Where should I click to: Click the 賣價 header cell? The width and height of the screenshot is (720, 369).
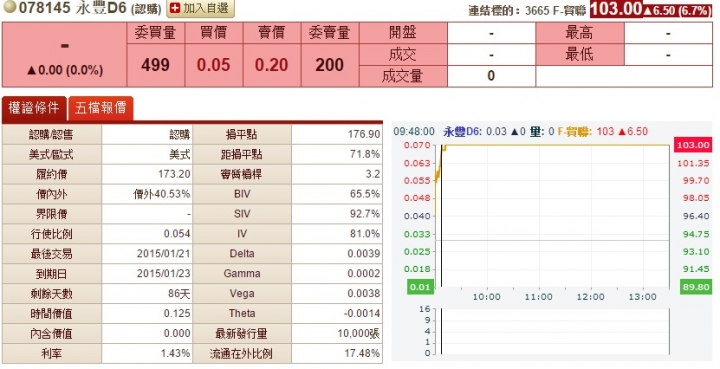point(272,33)
